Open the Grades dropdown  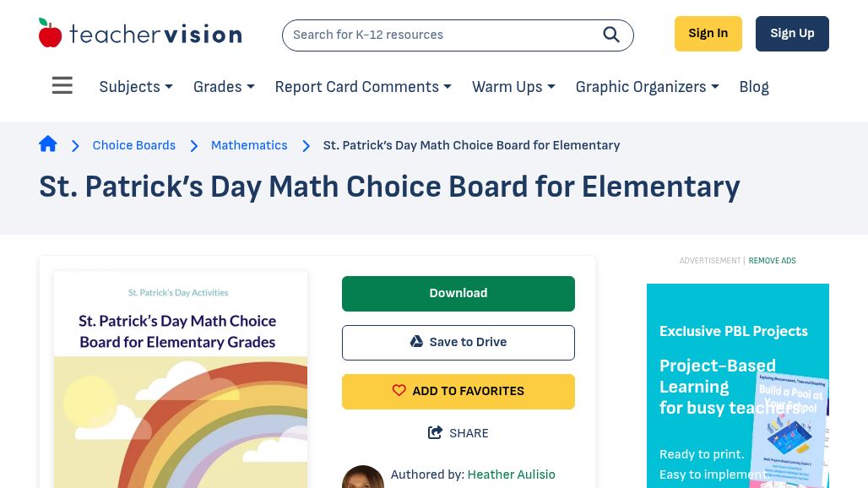click(x=224, y=87)
